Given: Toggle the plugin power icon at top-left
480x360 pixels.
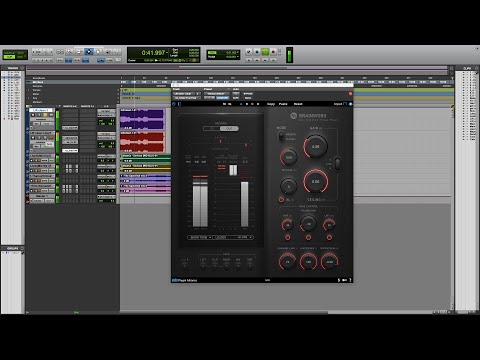Looking at the screenshot, I should (x=174, y=104).
